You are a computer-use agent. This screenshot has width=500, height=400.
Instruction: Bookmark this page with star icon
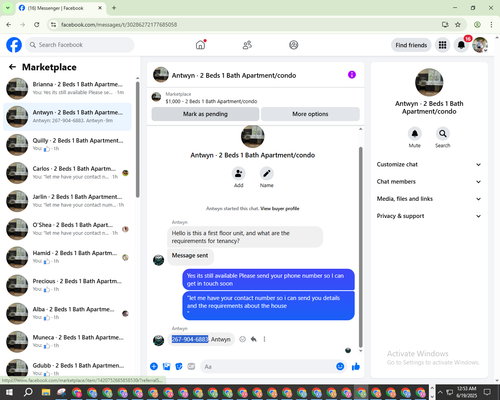pyautogui.click(x=458, y=24)
